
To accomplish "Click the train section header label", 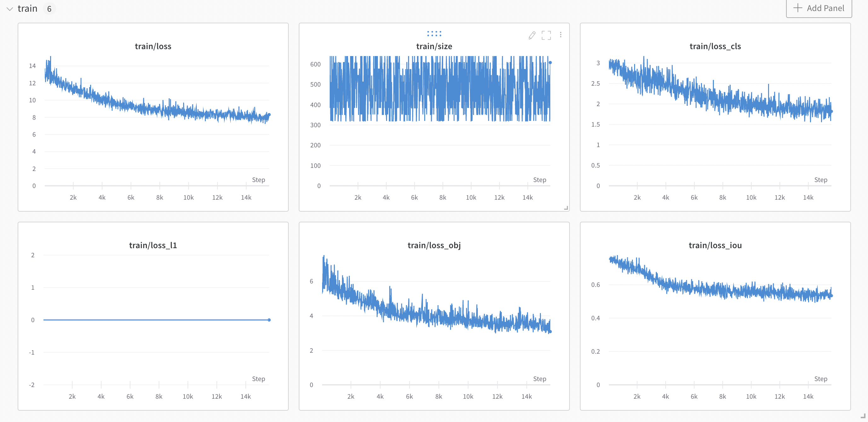I will (x=28, y=8).
